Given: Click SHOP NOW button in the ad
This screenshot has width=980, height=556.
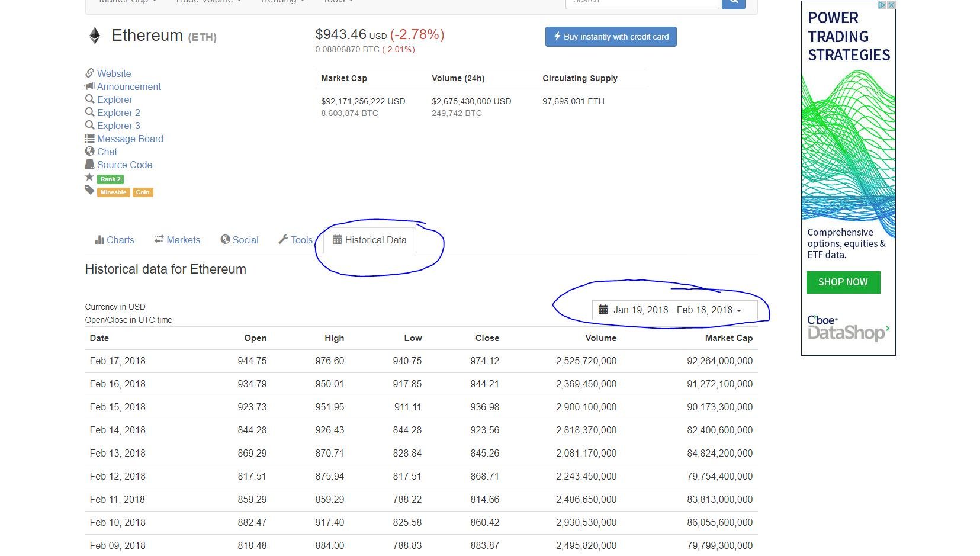Looking at the screenshot, I should 843,282.
